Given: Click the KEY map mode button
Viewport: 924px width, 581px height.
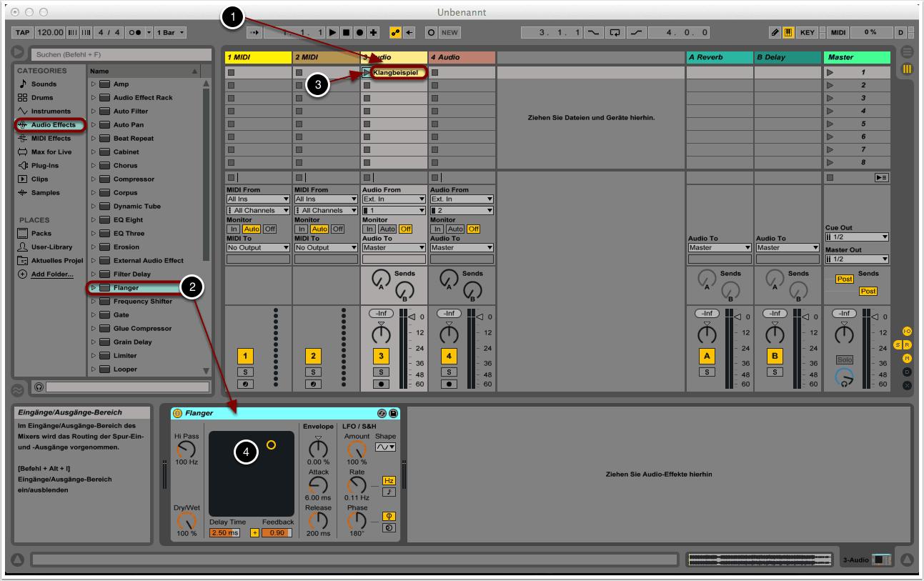Looking at the screenshot, I should [x=807, y=33].
